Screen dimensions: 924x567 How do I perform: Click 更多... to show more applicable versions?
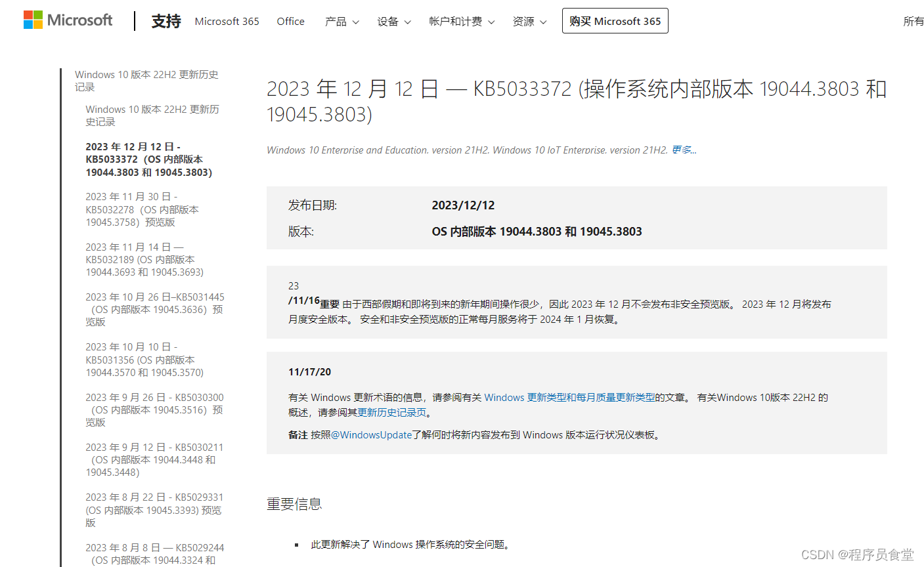(684, 150)
